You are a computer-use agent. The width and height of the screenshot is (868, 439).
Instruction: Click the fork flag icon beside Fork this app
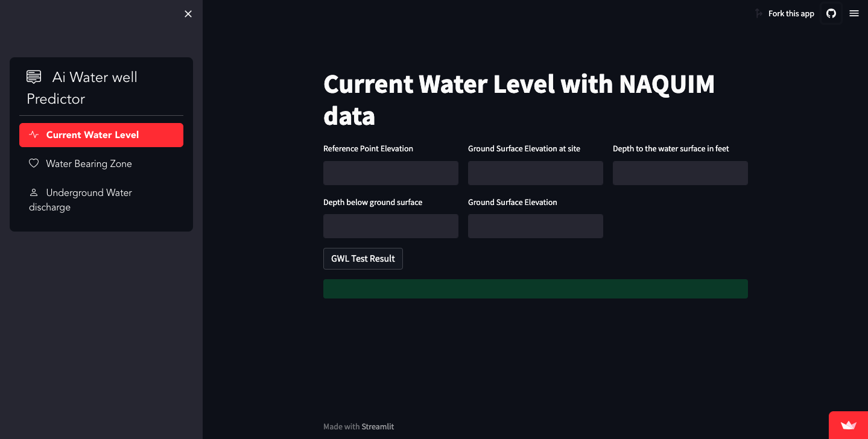pos(759,13)
